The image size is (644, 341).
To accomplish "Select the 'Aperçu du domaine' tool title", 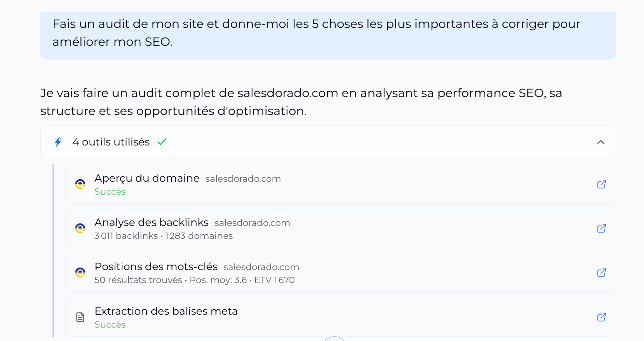I will point(147,178).
